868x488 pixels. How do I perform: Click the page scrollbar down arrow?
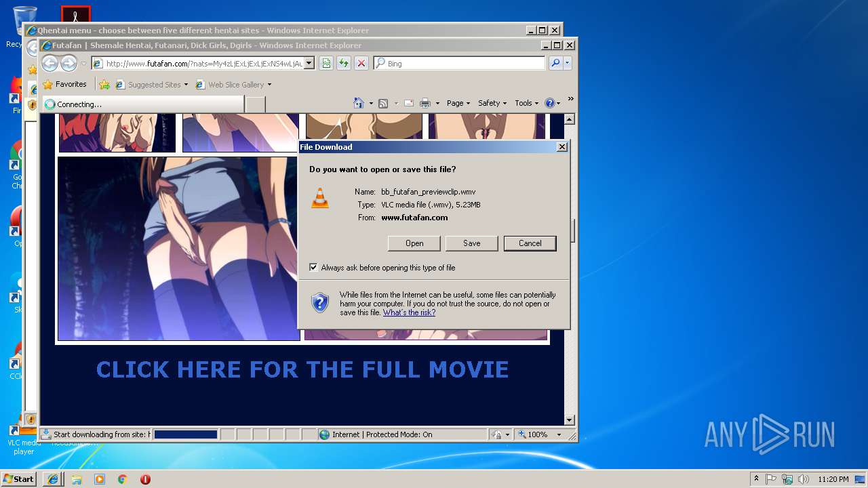click(x=570, y=420)
